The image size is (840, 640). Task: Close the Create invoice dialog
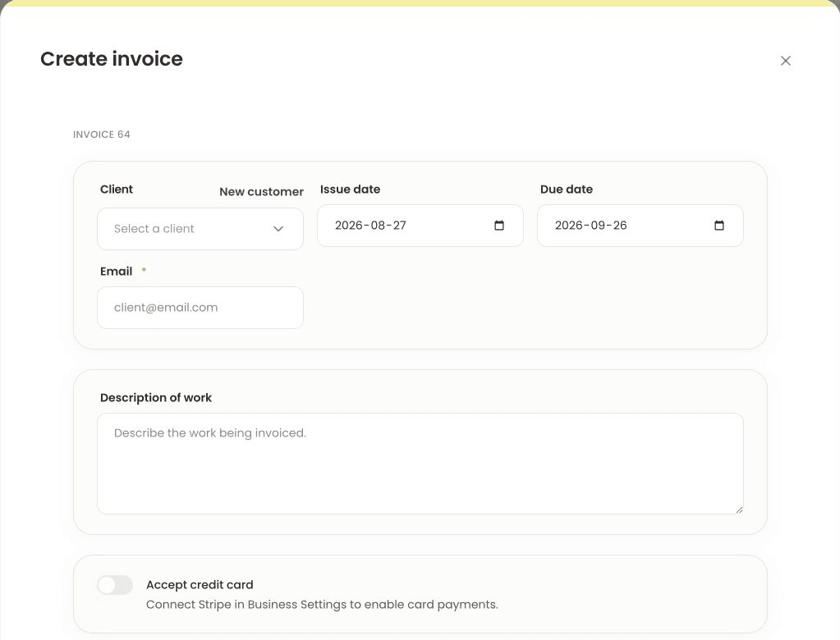point(785,61)
